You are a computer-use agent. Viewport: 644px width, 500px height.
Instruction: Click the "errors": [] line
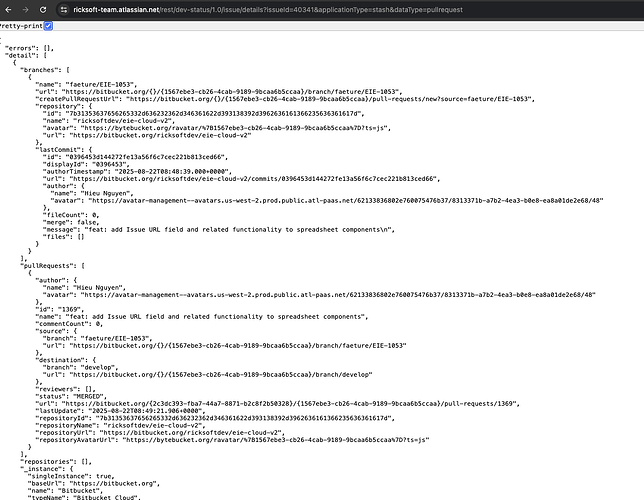click(29, 48)
